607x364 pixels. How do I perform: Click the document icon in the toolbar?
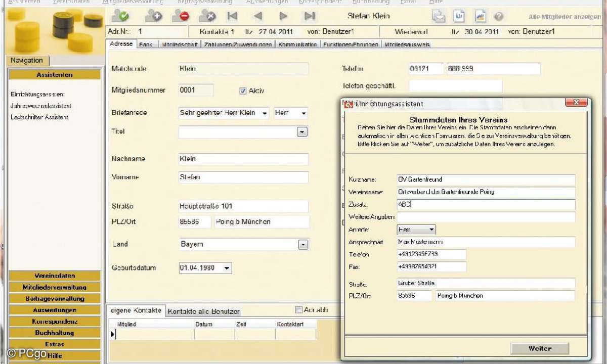click(459, 16)
